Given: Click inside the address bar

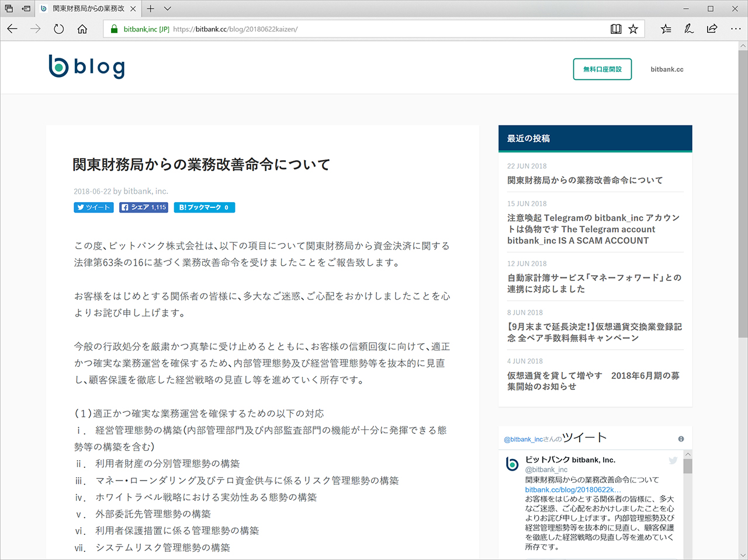Looking at the screenshot, I should click(x=351, y=28).
